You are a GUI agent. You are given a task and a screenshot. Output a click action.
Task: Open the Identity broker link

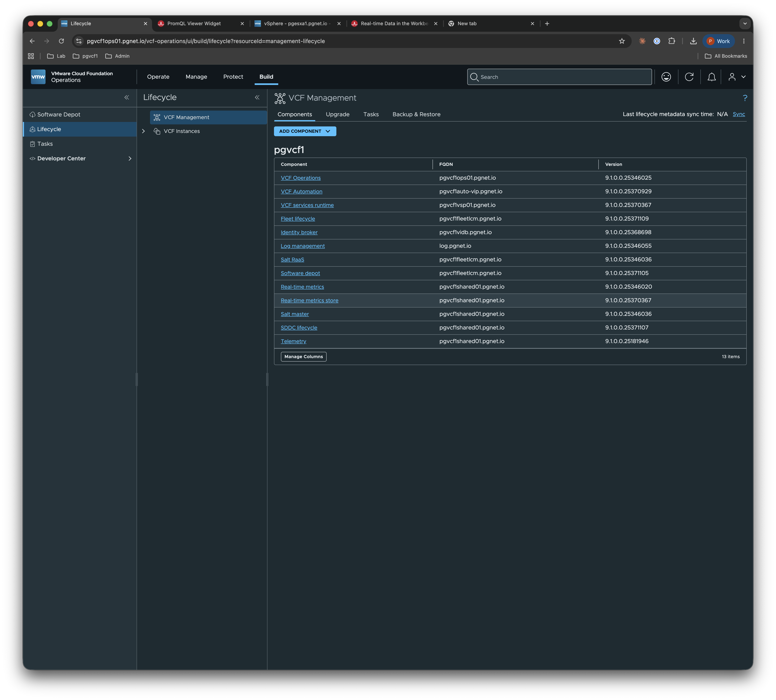coord(299,232)
